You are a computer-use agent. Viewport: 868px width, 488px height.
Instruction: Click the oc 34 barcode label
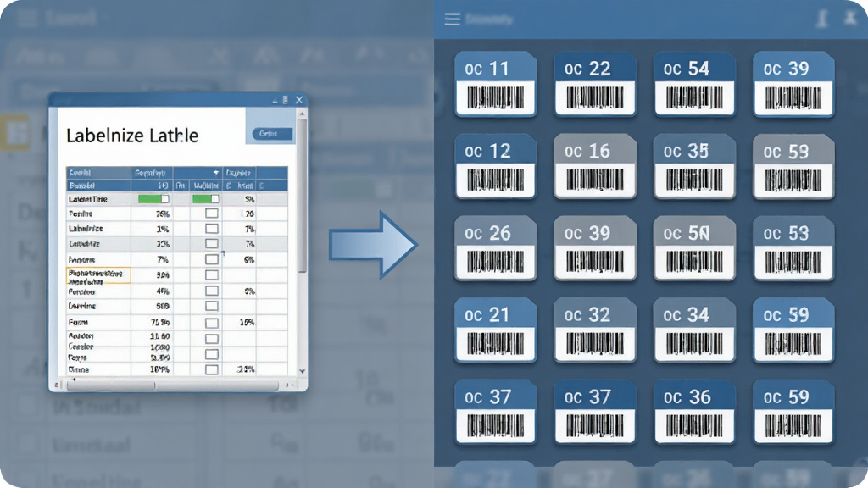[x=694, y=330]
